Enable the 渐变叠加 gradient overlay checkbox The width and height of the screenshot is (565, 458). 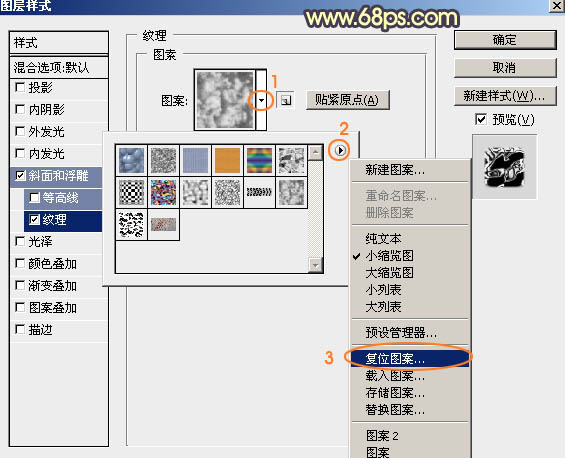pos(20,285)
